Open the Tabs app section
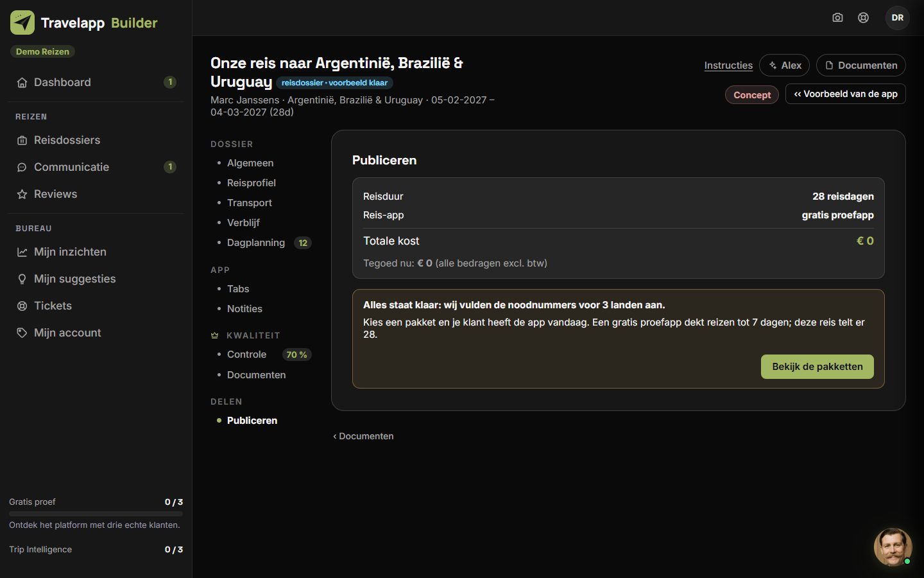Screen dimensions: 924x578 point(237,289)
